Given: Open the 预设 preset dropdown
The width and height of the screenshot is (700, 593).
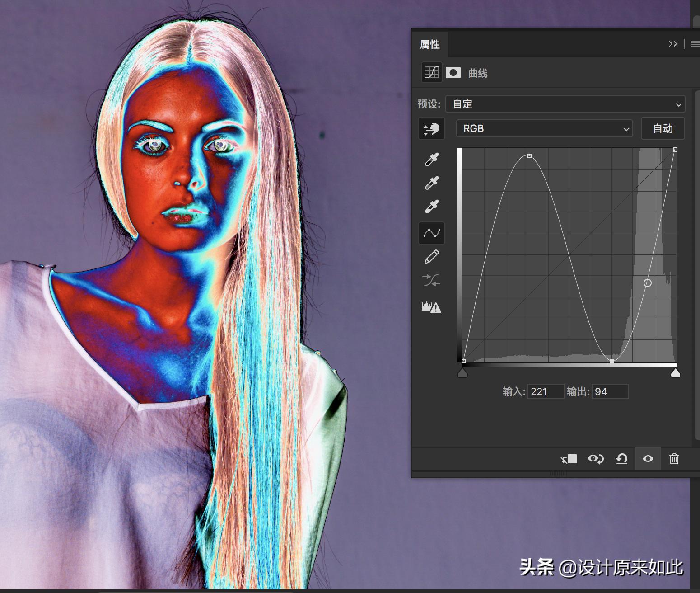Looking at the screenshot, I should coord(565,104).
